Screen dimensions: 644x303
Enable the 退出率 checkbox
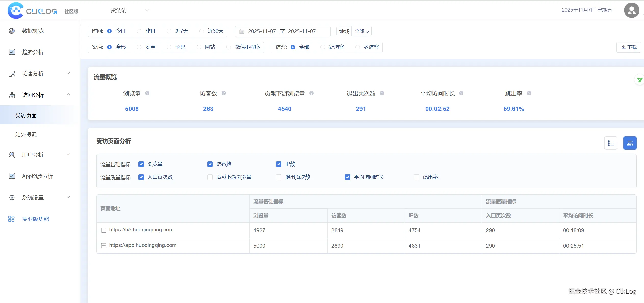(416, 177)
